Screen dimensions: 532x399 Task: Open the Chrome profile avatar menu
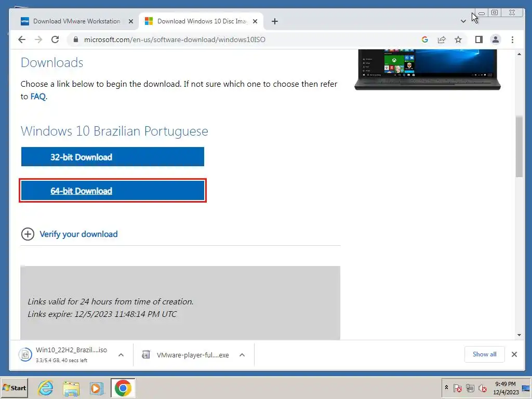click(495, 39)
